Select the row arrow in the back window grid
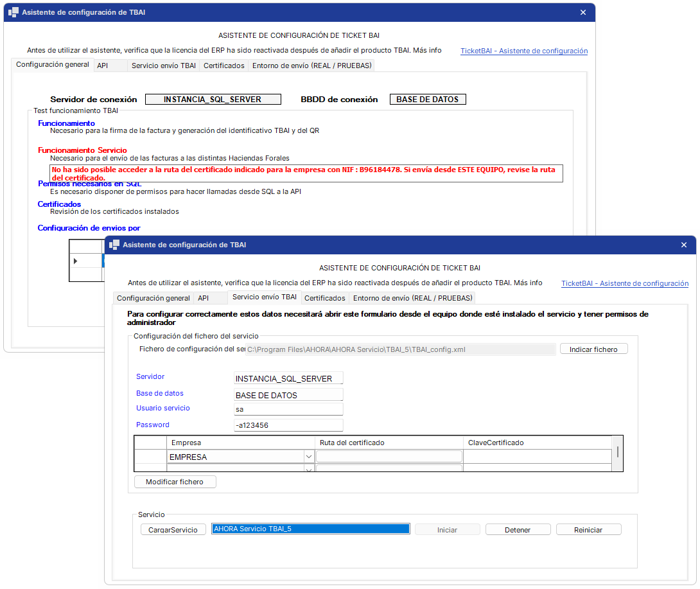Viewport: 700px width, 589px height. pyautogui.click(x=75, y=261)
